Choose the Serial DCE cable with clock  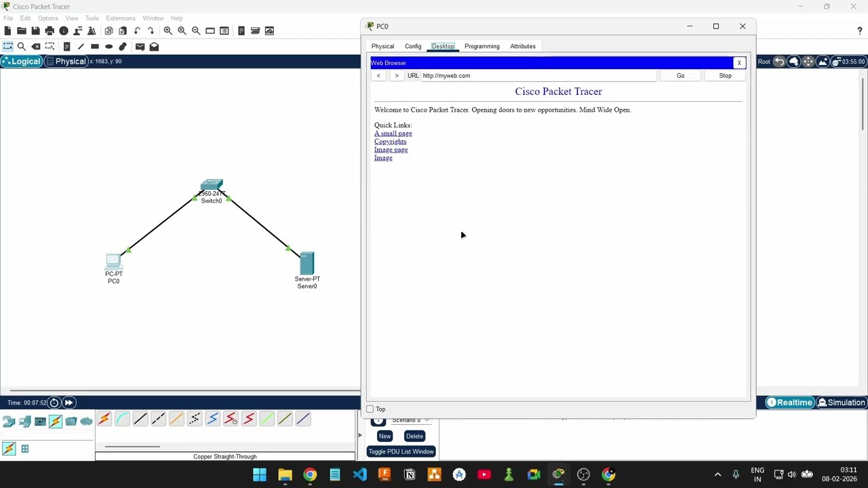coord(231,420)
